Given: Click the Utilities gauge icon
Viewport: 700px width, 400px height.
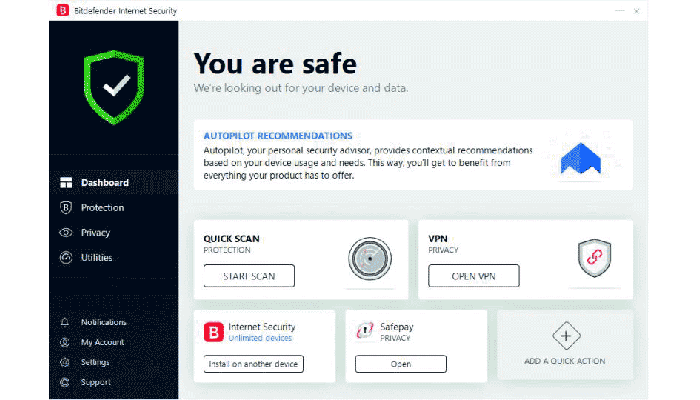Looking at the screenshot, I should tap(66, 258).
